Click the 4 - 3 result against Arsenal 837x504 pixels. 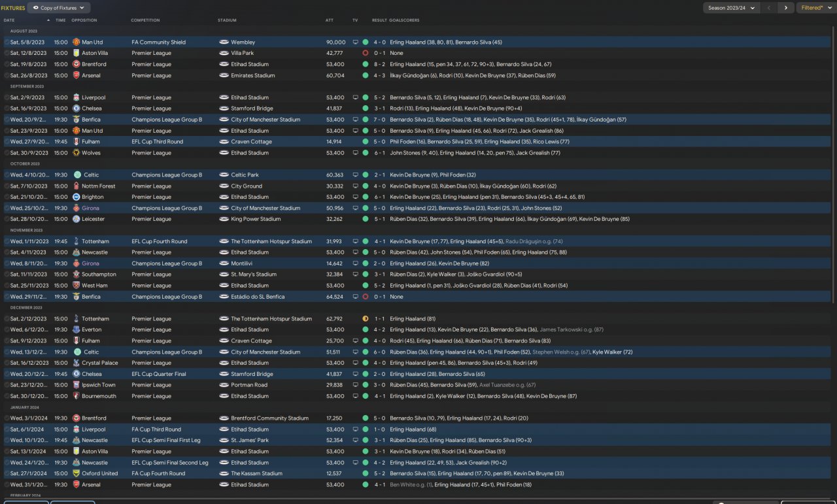pos(379,75)
